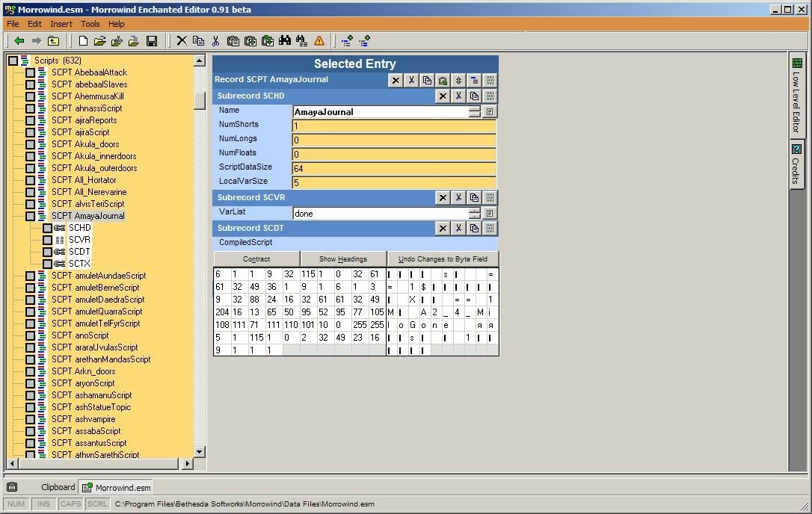812x514 pixels.
Task: Click the save floppy disk icon
Action: [152, 41]
